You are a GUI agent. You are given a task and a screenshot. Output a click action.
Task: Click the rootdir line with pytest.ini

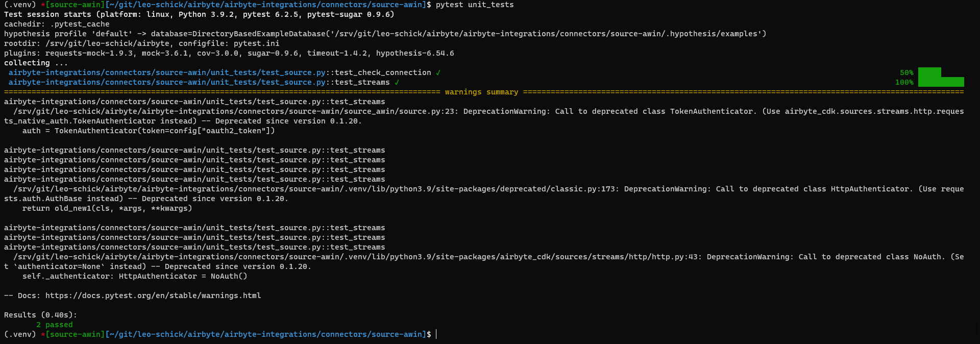point(142,43)
